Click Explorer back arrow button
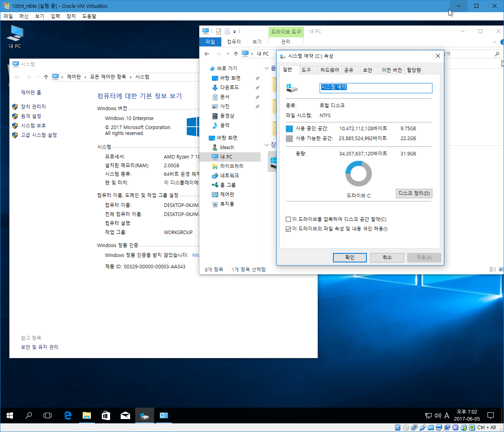The width and height of the screenshot is (504, 432). click(x=207, y=54)
